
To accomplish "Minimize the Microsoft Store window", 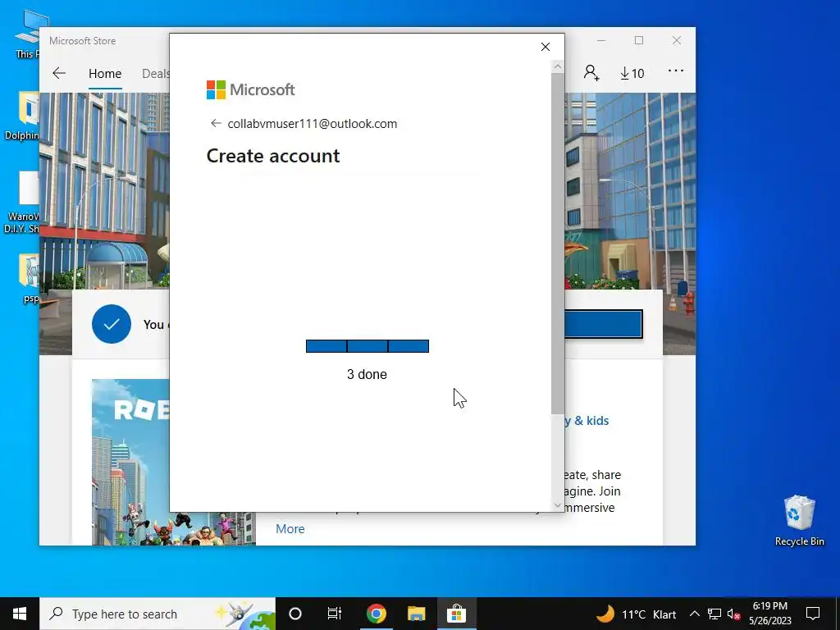I will (601, 41).
